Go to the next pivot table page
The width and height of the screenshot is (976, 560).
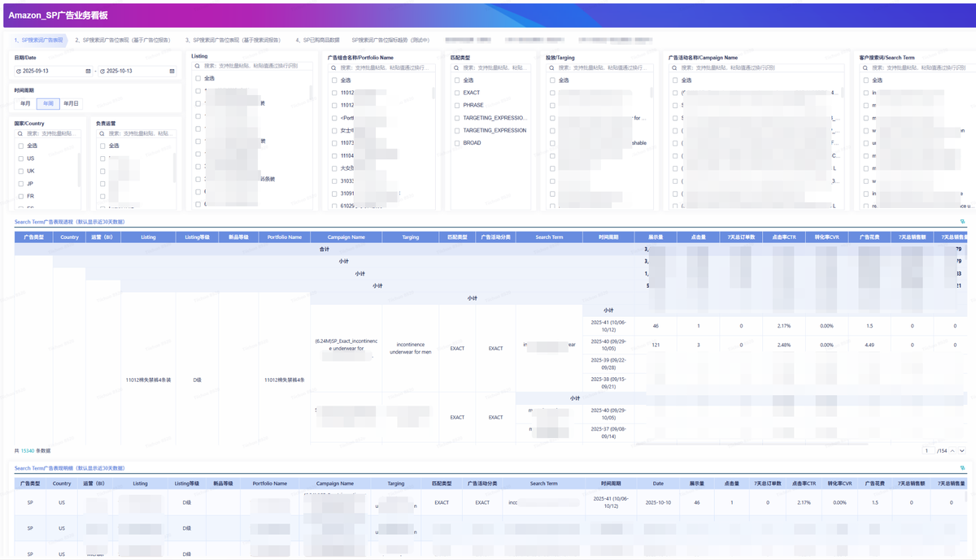[x=962, y=450]
